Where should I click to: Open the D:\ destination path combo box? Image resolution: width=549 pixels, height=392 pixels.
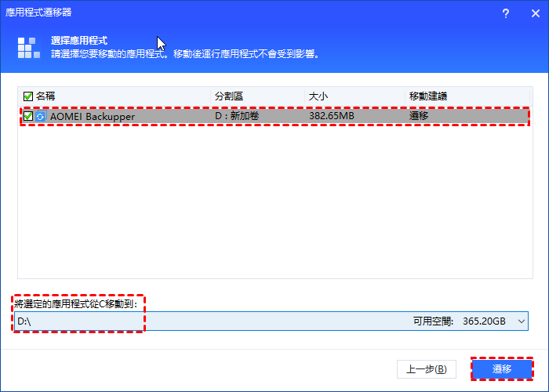(x=212, y=321)
